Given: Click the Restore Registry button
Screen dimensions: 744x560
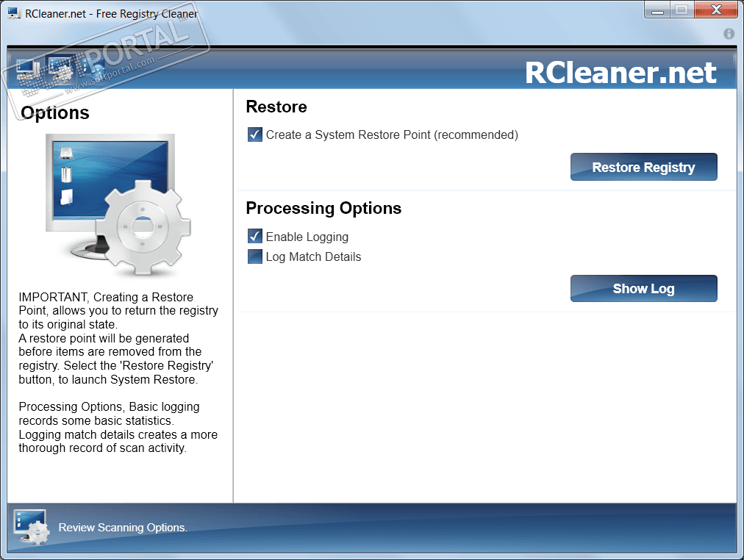Looking at the screenshot, I should click(643, 167).
